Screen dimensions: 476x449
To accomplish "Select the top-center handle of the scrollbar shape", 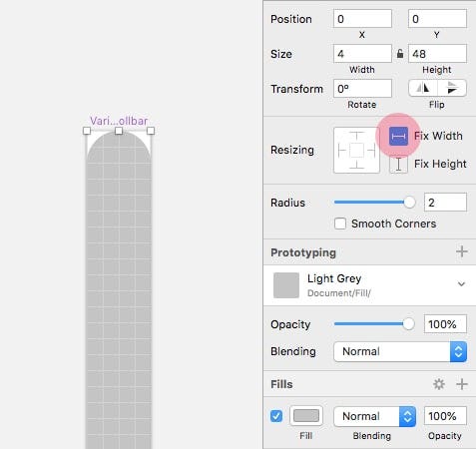I will tap(119, 131).
